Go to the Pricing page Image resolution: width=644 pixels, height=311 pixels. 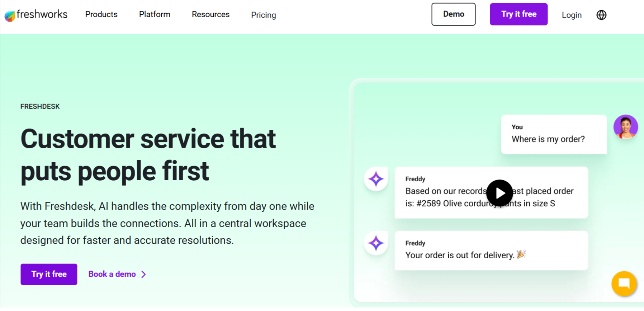(264, 15)
